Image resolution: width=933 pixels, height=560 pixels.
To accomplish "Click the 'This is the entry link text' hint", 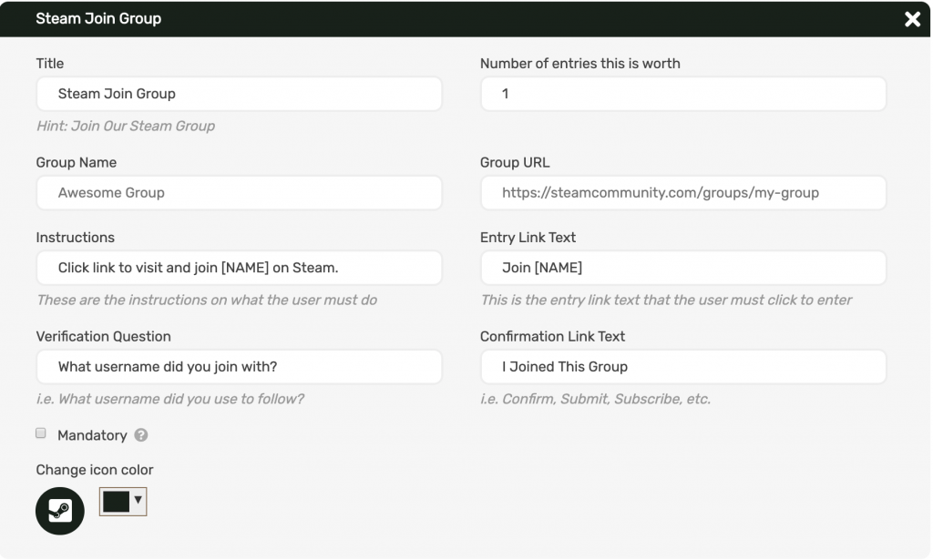I will pos(666,300).
